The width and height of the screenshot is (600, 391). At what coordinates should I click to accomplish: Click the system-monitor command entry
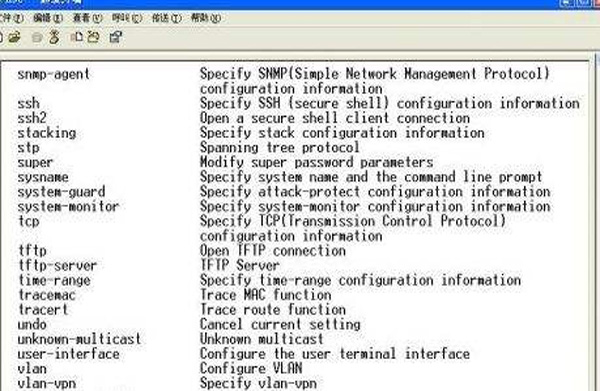pyautogui.click(x=68, y=207)
